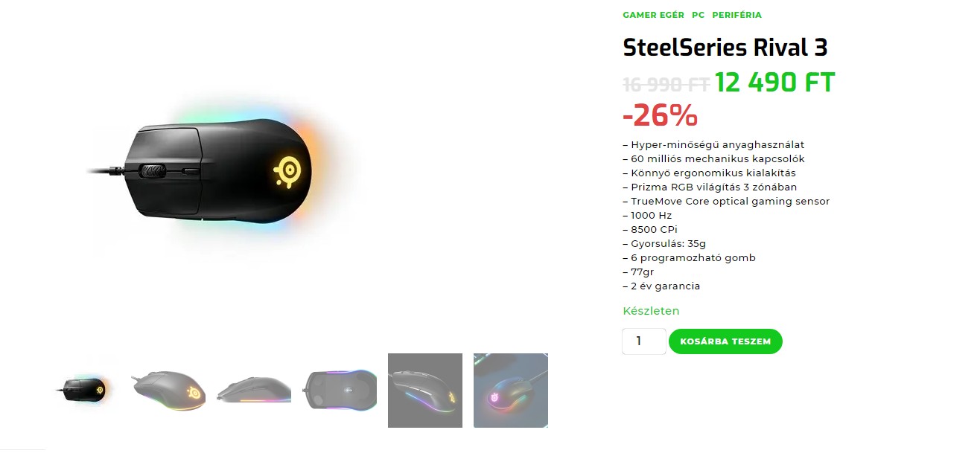Viewport: 980px width, 456px height.
Task: Click the 12 490 FT sale price
Action: pyautogui.click(x=774, y=83)
